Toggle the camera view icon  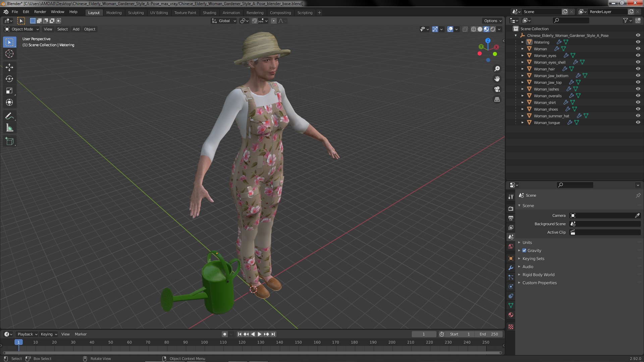pos(497,89)
